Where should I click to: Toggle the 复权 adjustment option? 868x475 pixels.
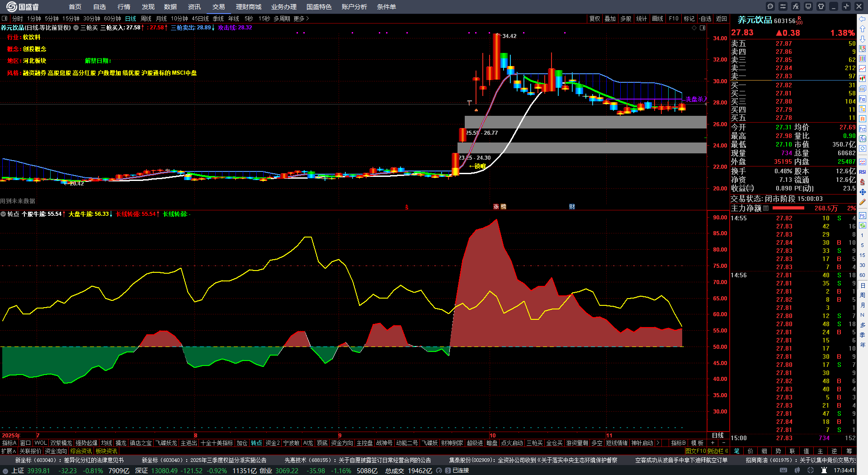click(x=594, y=19)
